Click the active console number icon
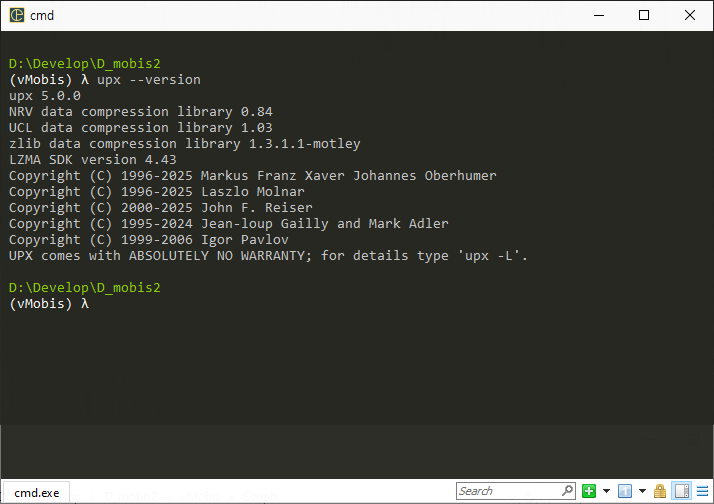Image resolution: width=714 pixels, height=504 pixels. click(x=625, y=491)
